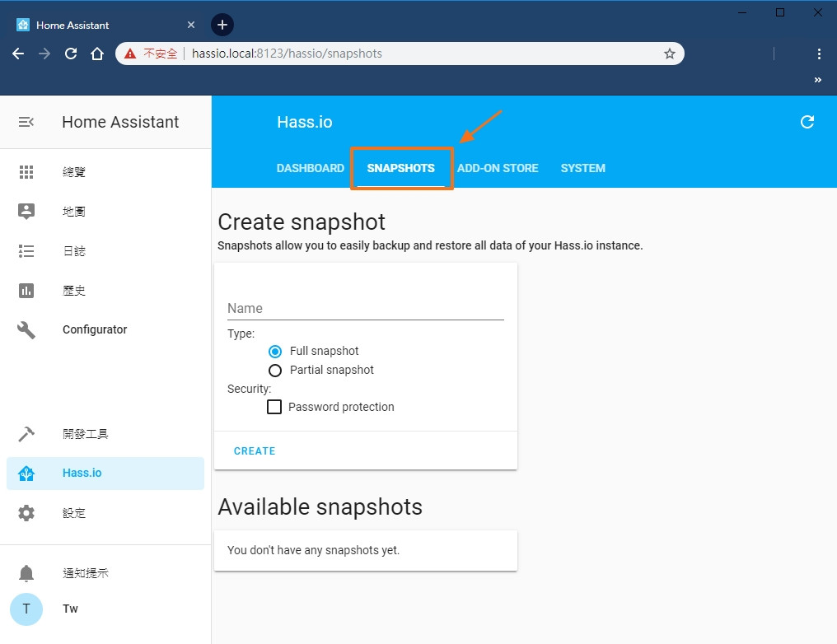The height and width of the screenshot is (644, 837).
Task: Click the Hass.io house icon in sidebar
Action: tap(26, 474)
